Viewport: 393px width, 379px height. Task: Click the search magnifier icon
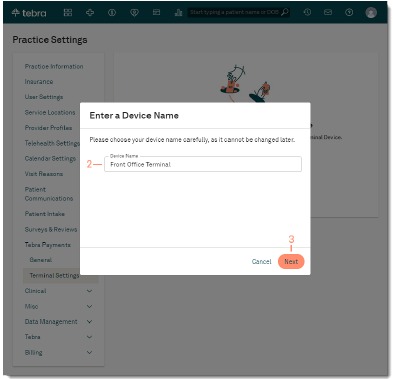(284, 12)
